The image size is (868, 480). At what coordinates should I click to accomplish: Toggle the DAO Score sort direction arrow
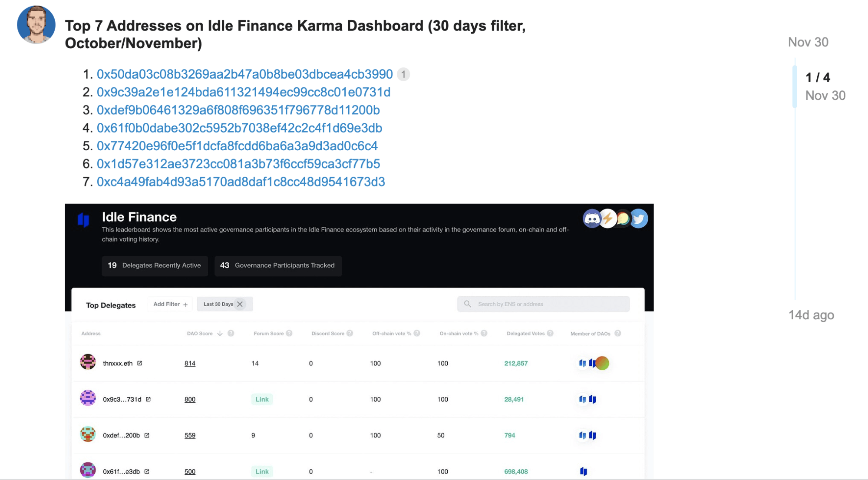(220, 333)
